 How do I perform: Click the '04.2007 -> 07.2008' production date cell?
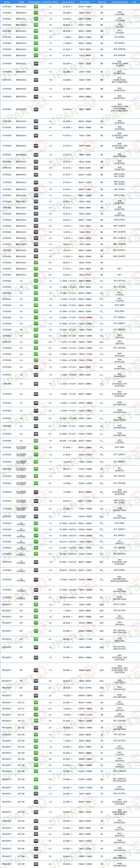tap(68, 419)
